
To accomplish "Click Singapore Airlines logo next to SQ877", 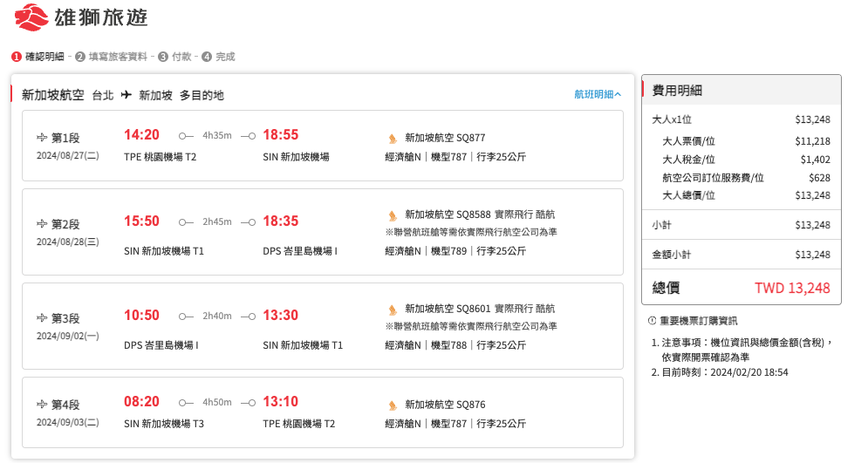I will click(x=393, y=138).
